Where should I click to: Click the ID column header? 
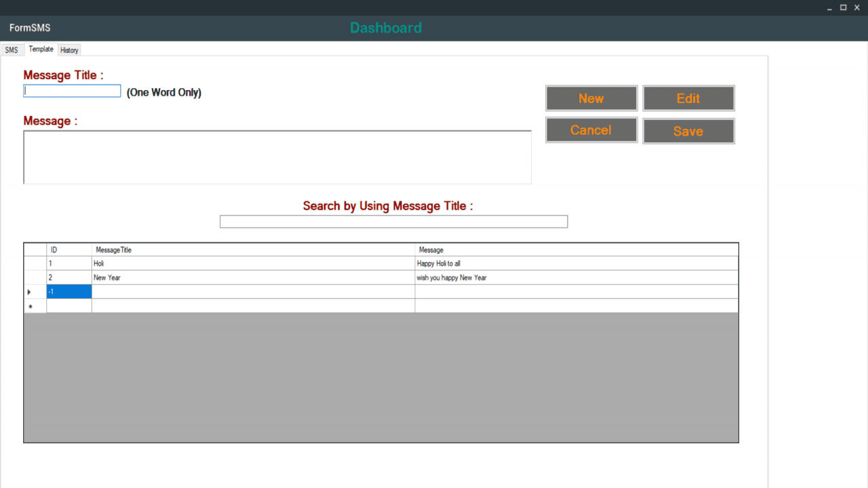[x=68, y=250]
